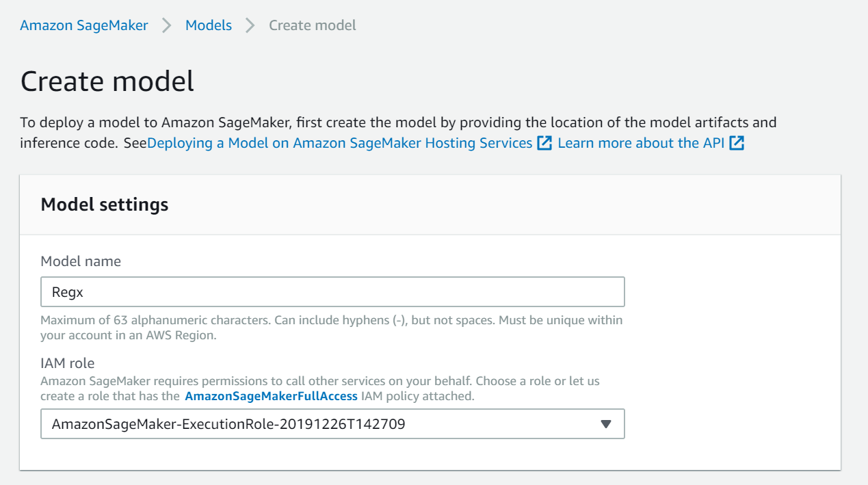
Task: Click the chevron after Amazon SageMaker breadcrumb
Action: 167,25
